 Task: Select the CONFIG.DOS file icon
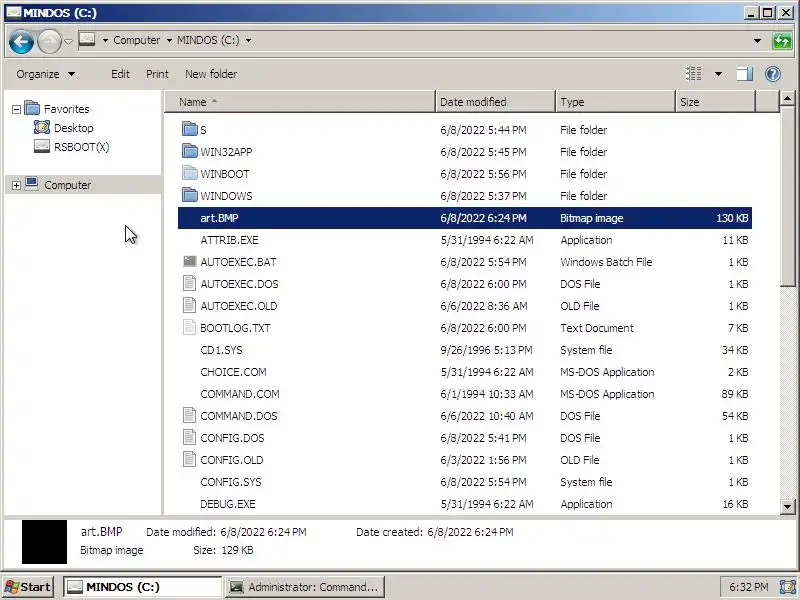(x=190, y=437)
